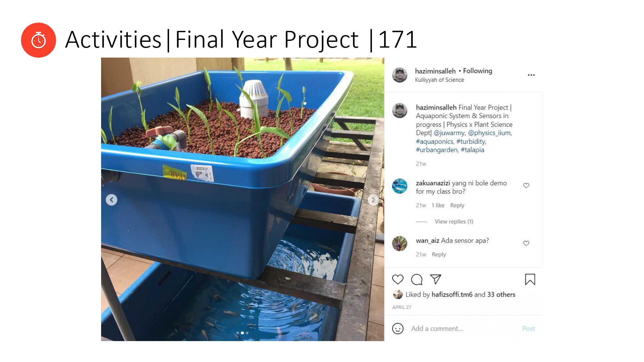Like zakuanazizi's comment heart
The image size is (644, 362).
pos(526,185)
